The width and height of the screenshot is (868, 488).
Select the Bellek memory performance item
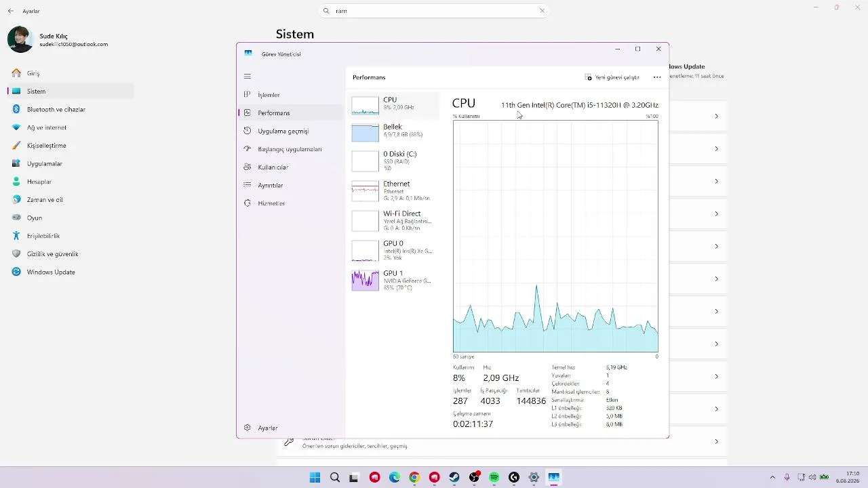click(394, 132)
